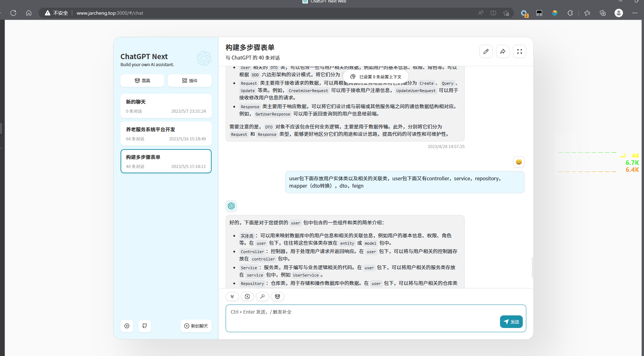Click scroll-to-bottom double chevron icon
Viewport: 644px width, 356px height.
(x=232, y=296)
